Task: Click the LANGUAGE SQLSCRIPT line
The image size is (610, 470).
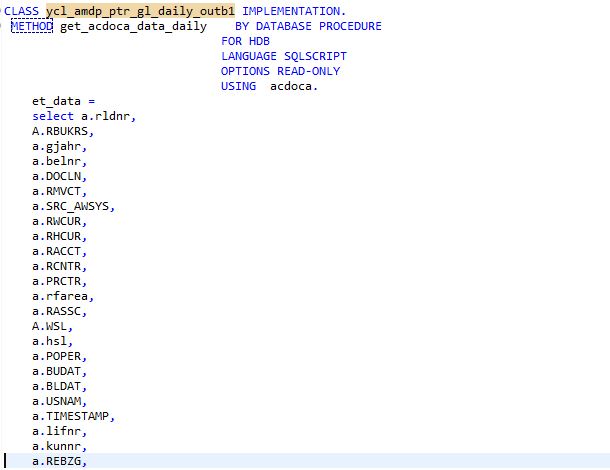Action: click(284, 56)
